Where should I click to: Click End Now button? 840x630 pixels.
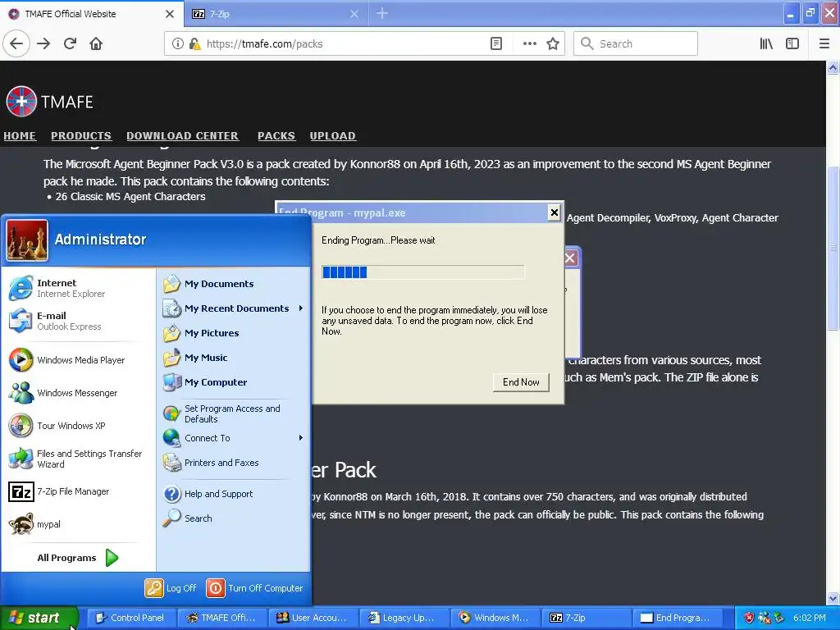point(521,382)
